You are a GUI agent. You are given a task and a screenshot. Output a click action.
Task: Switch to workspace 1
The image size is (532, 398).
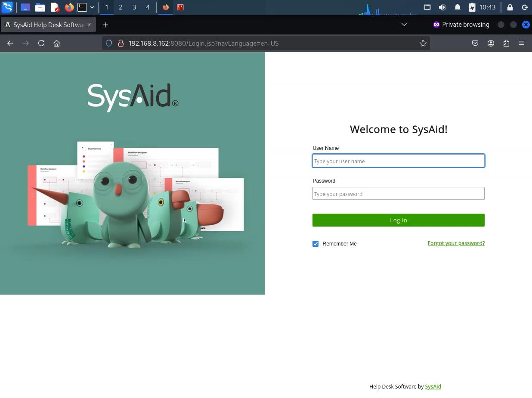coord(107,7)
